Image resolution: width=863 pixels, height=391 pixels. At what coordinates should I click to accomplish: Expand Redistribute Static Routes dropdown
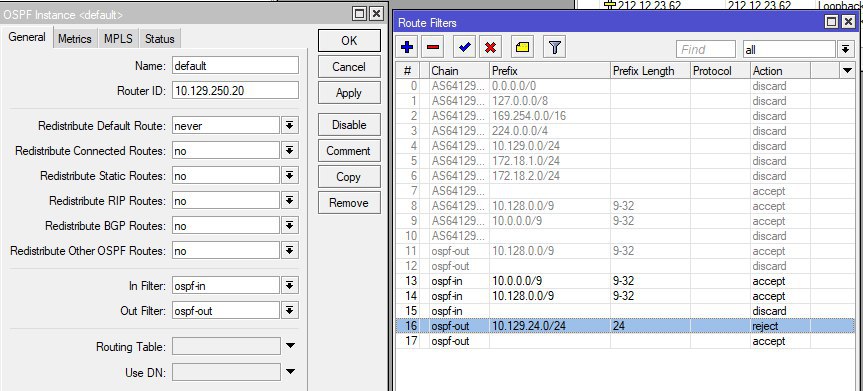coord(289,176)
